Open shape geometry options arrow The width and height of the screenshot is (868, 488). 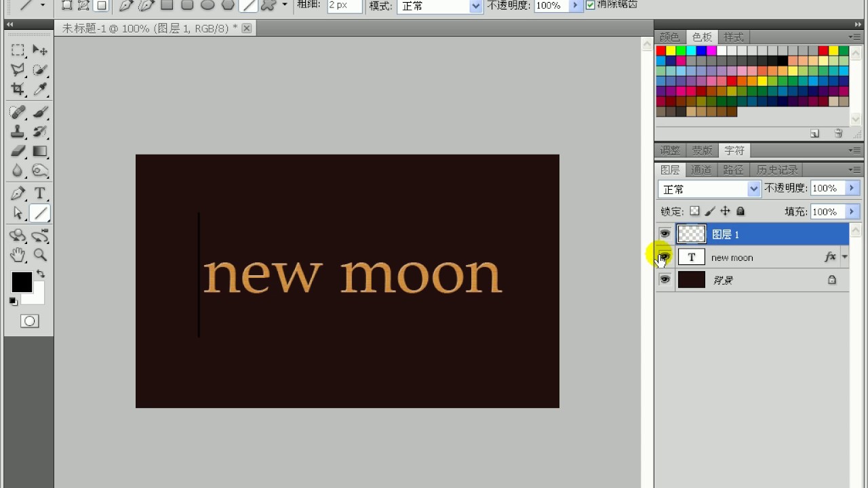point(285,5)
